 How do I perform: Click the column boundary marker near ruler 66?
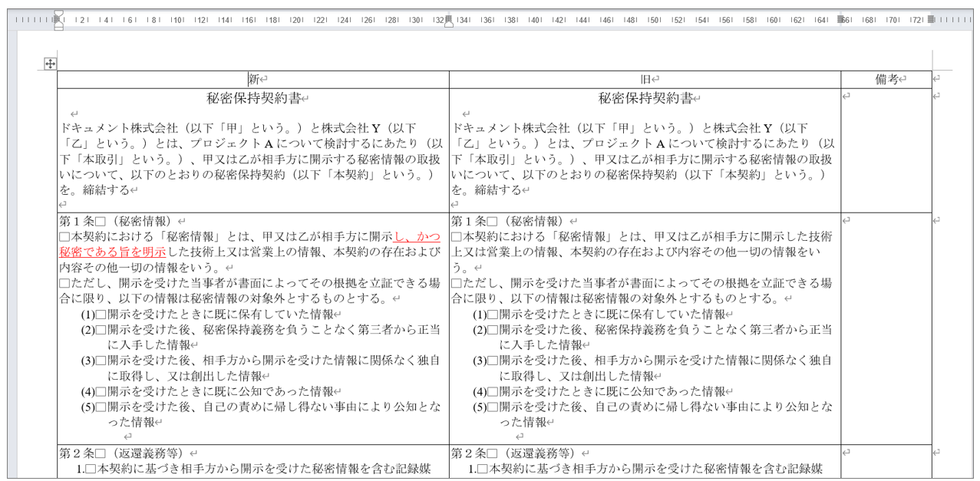click(x=840, y=18)
